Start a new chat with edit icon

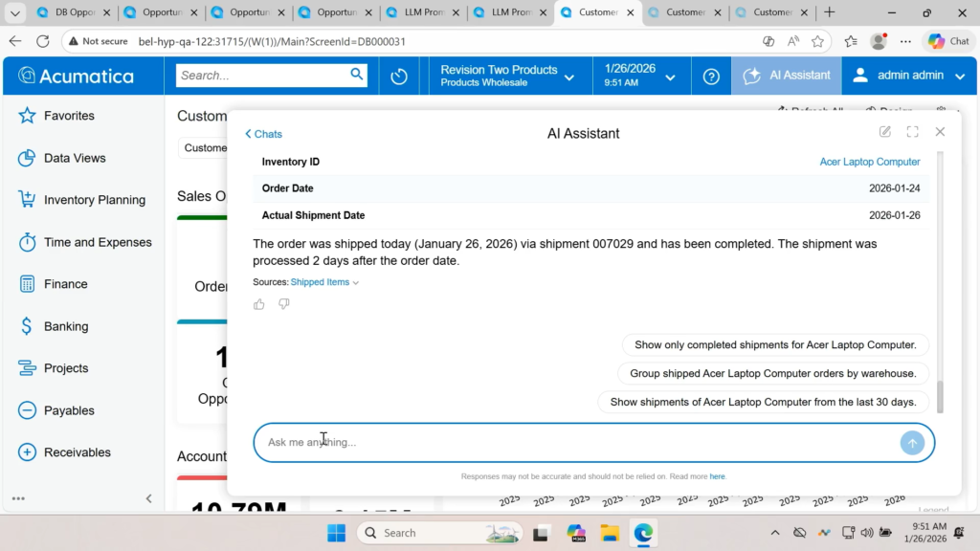885,132
